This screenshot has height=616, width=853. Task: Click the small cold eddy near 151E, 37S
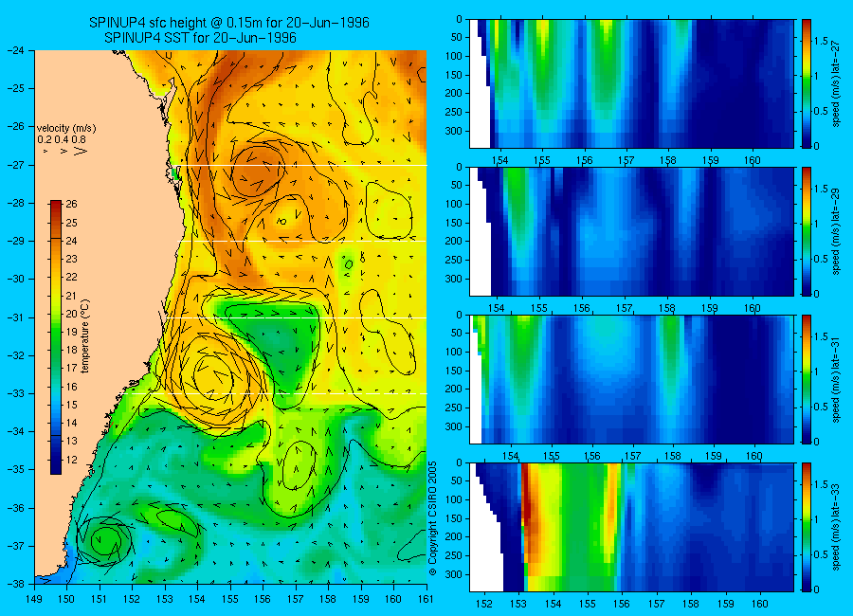(x=104, y=540)
